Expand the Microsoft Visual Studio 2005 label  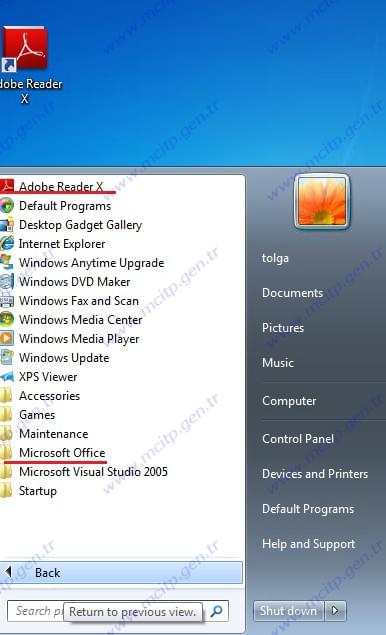93,472
